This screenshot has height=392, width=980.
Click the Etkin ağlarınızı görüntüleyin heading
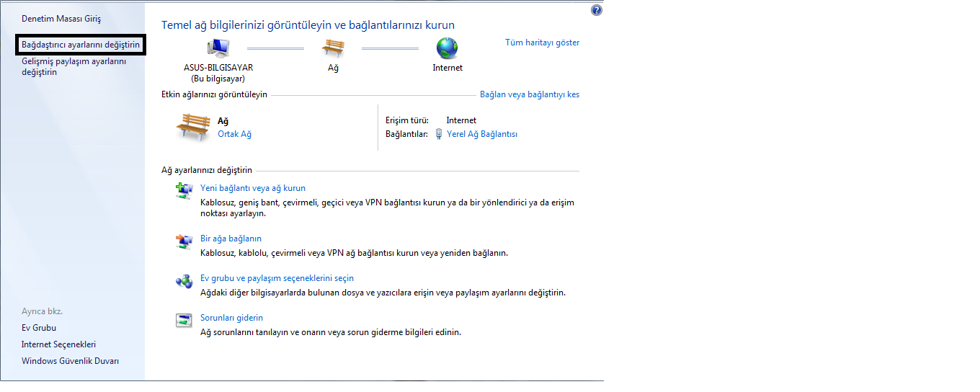pyautogui.click(x=214, y=94)
